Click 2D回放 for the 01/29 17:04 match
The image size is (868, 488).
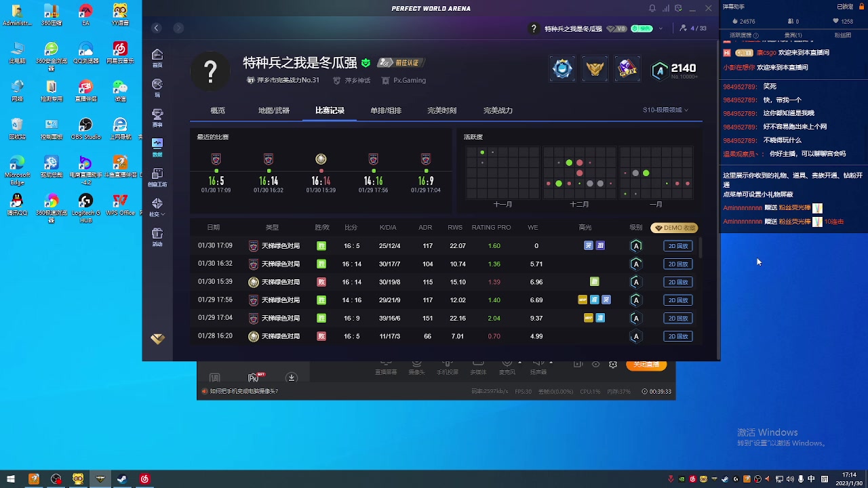click(x=678, y=318)
